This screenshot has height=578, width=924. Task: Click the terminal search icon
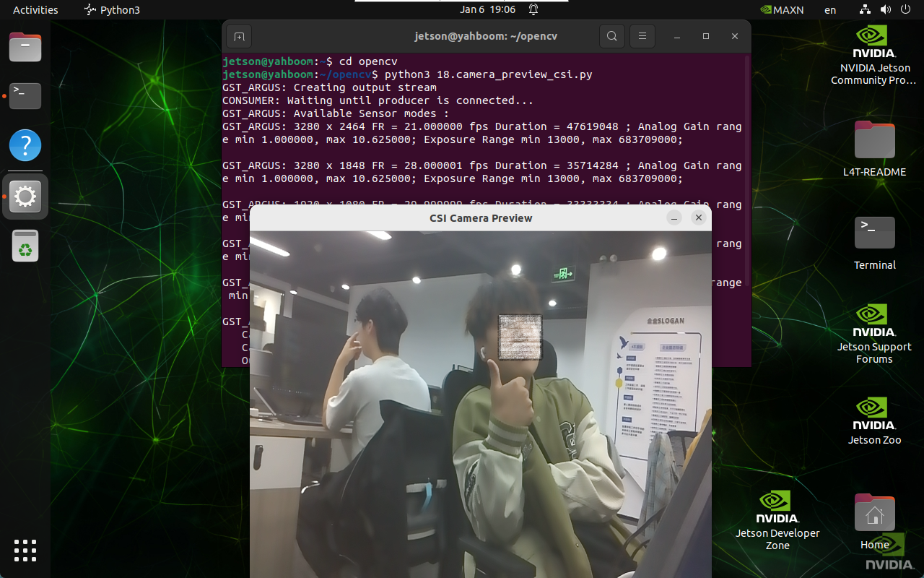tap(611, 36)
